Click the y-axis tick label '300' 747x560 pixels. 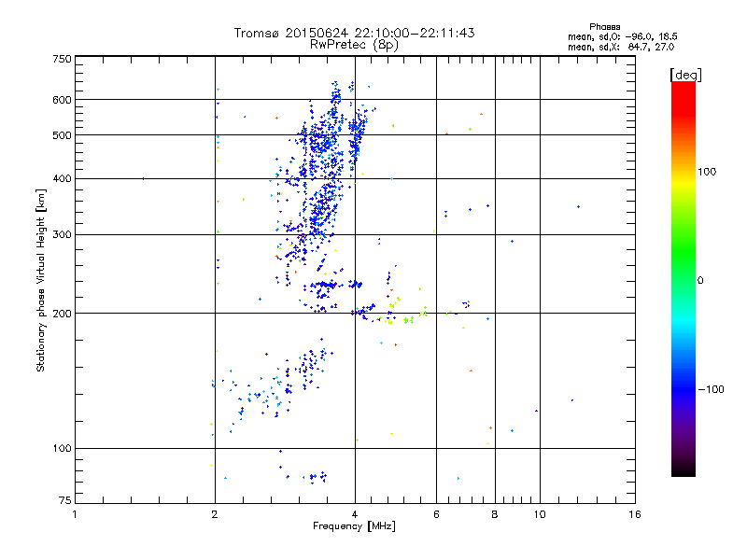pos(62,235)
